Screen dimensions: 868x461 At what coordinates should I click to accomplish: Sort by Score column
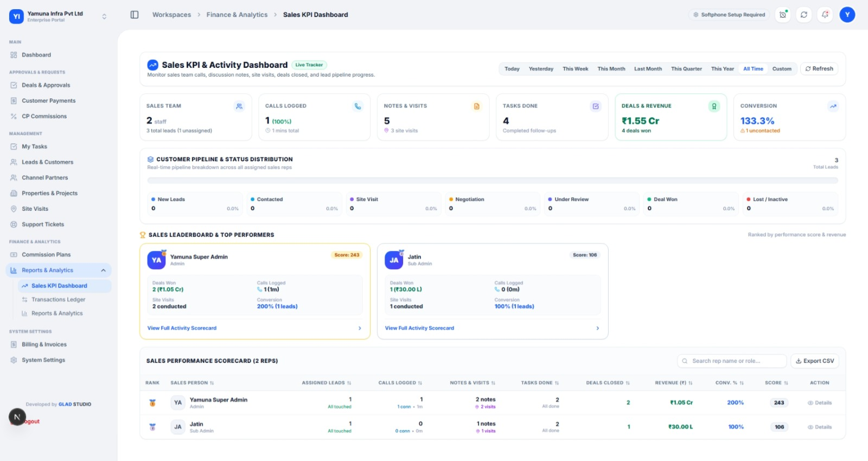(776, 383)
